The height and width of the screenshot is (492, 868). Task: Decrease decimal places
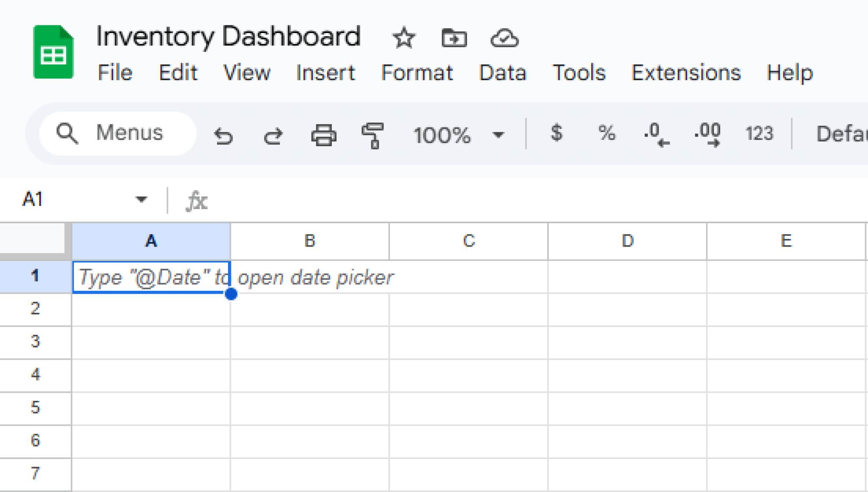pyautogui.click(x=657, y=135)
